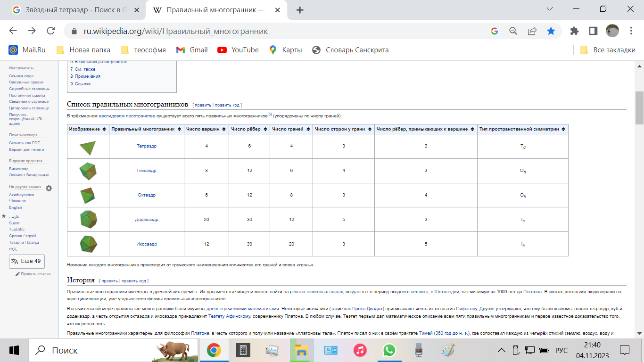This screenshot has width=644, height=362.
Task: Click the page vertical scrollbar thumb
Action: click(x=639, y=107)
